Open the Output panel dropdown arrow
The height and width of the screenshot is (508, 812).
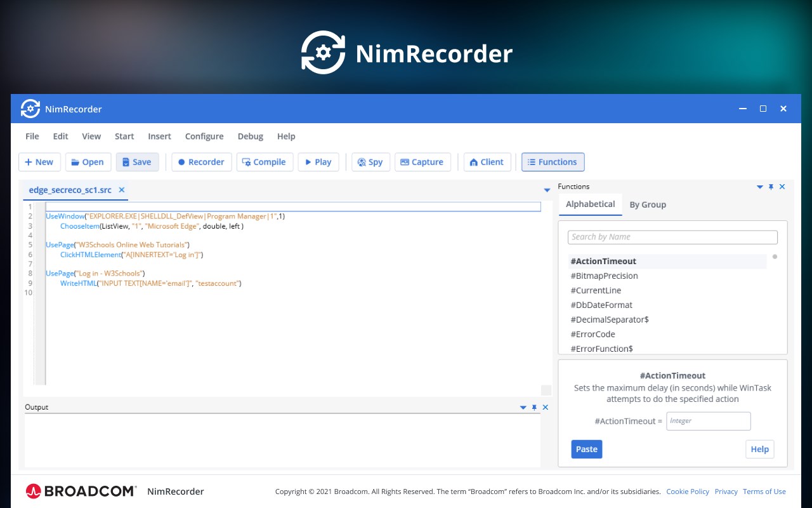[523, 407]
